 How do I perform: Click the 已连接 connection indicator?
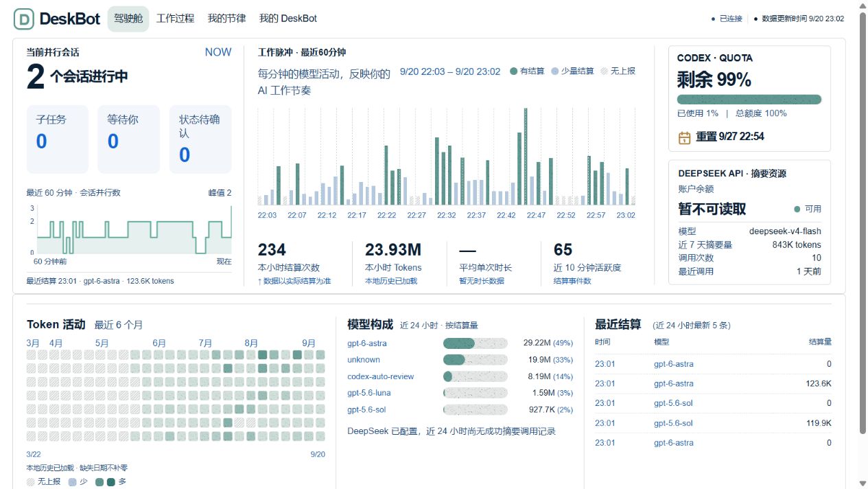(x=727, y=19)
